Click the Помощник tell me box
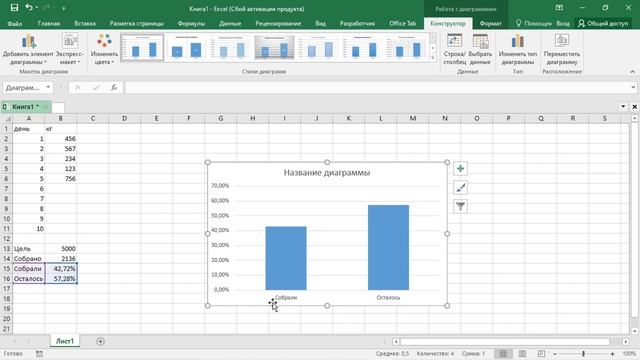 533,23
